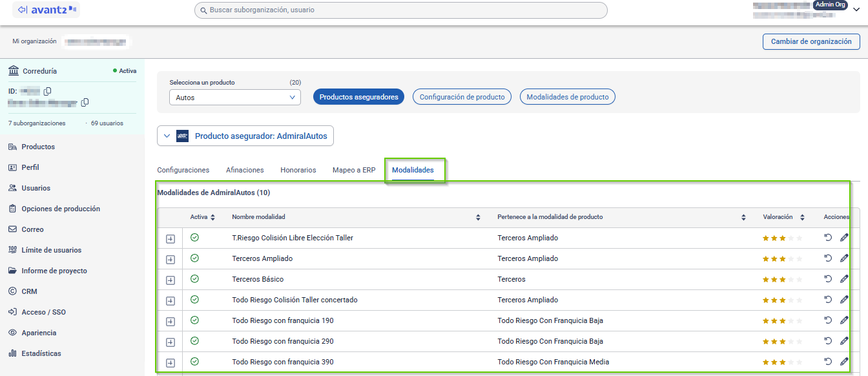868x376 pixels.
Task: Click the Buscar suborganización search field
Action: pos(401,10)
